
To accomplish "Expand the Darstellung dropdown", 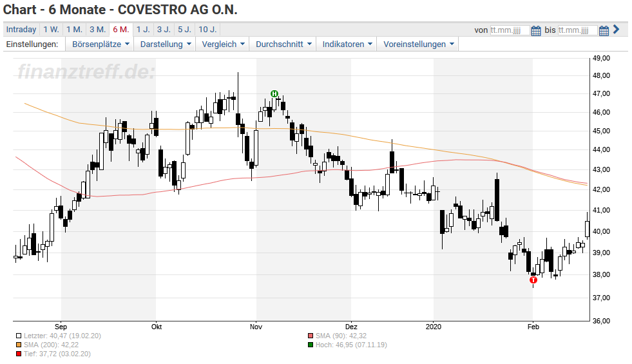I will click(165, 44).
